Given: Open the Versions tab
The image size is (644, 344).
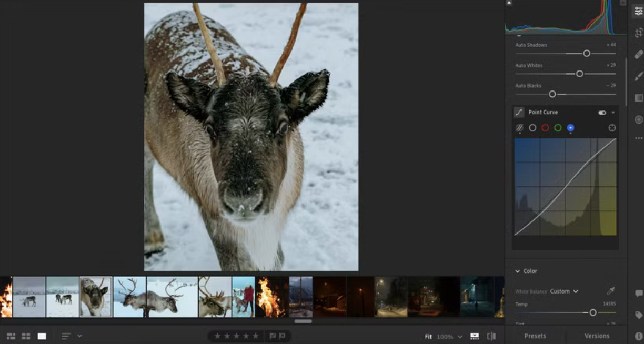Looking at the screenshot, I should [x=597, y=336].
